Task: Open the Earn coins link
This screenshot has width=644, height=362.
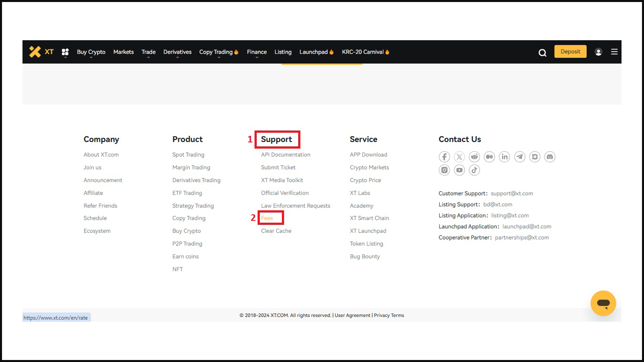Action: click(185, 256)
